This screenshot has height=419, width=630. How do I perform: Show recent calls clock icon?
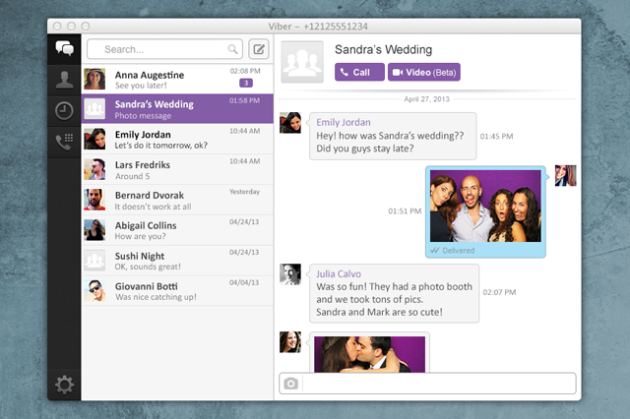coord(64,110)
